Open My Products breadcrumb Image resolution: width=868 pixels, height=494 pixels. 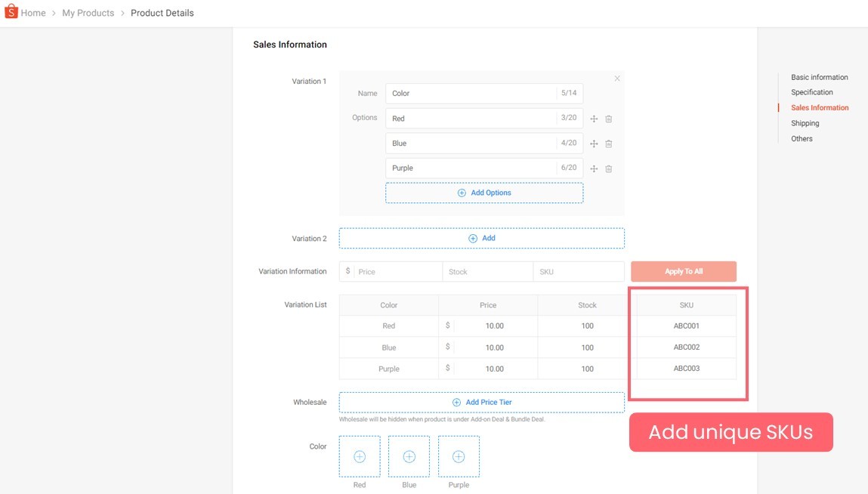(88, 13)
